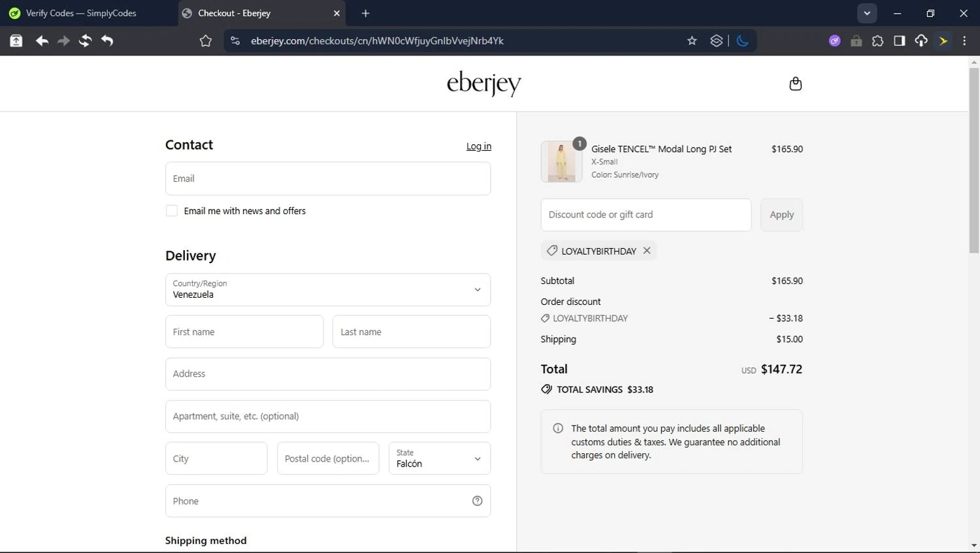Image resolution: width=980 pixels, height=553 pixels.
Task: Click the Log in link
Action: tap(479, 146)
